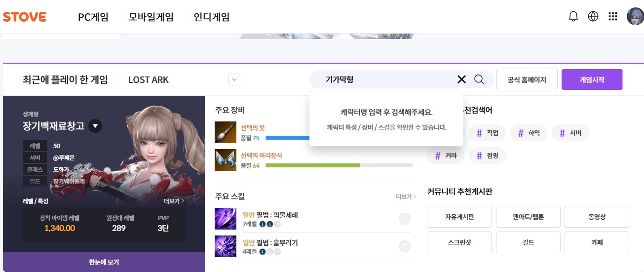644x272 pixels.
Task: Toggle the circle next to 먹물세례 skill
Action: [x=405, y=219]
